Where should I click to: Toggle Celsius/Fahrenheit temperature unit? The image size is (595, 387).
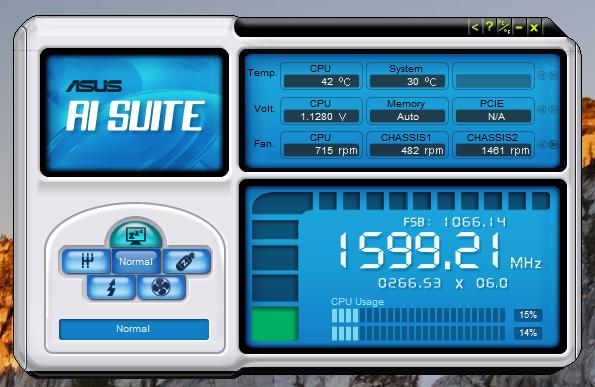click(x=504, y=27)
